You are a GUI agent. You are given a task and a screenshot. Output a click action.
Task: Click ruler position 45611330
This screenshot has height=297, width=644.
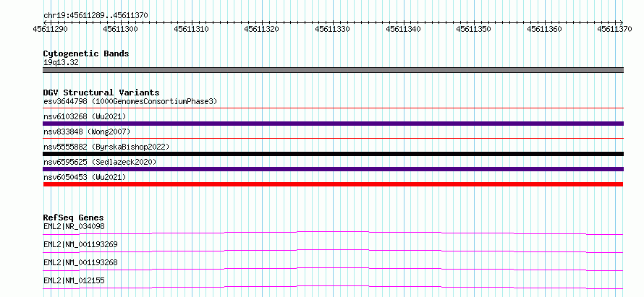pos(333,29)
